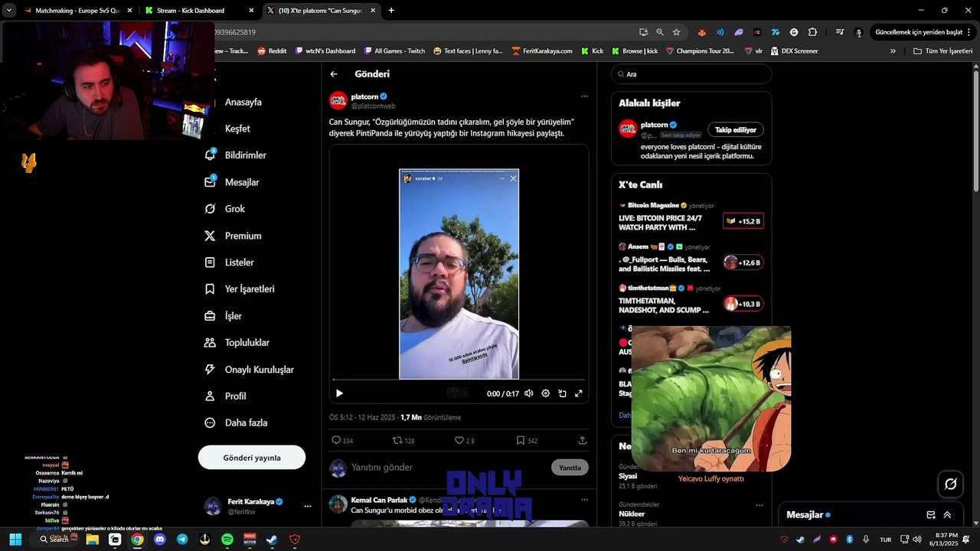Viewport: 980px width, 551px height.
Task: Bookmark the post with 542 bookmarks
Action: (x=527, y=441)
